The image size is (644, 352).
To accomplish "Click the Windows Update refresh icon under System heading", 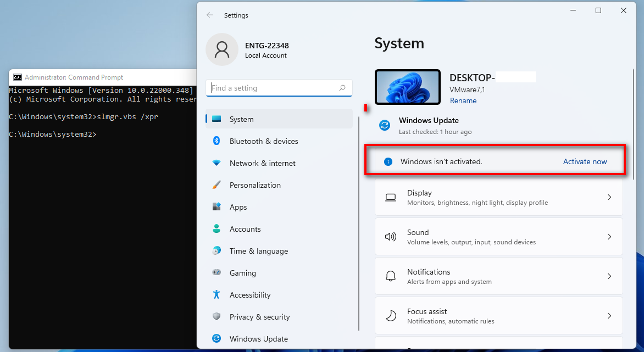I will pos(385,125).
